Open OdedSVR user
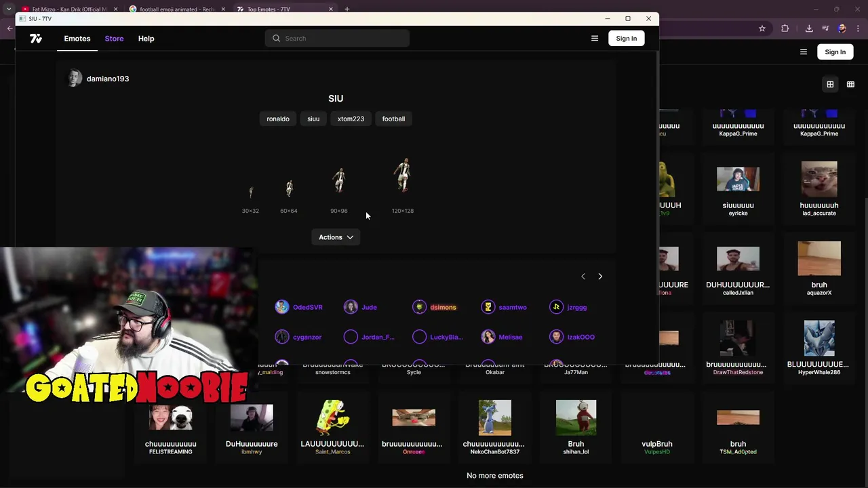This screenshot has width=868, height=488. pos(299,307)
